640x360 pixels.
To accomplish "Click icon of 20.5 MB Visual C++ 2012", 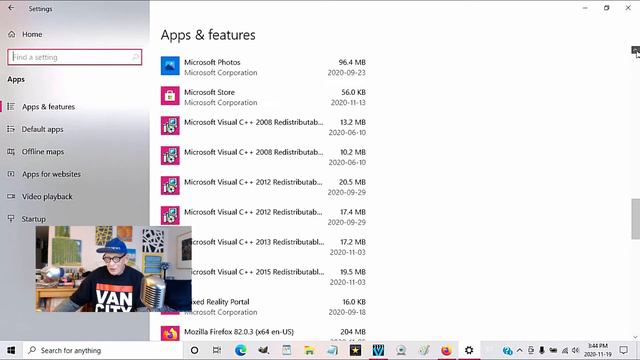I will coord(170,186).
